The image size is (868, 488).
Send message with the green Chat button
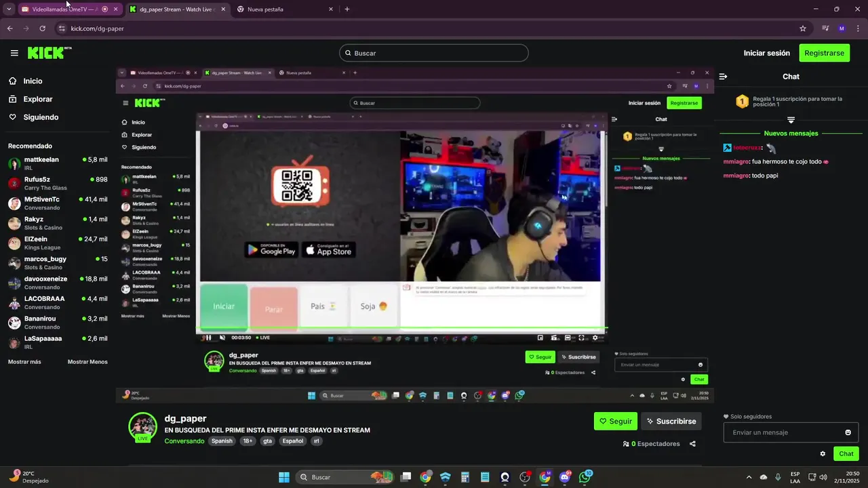846,453
